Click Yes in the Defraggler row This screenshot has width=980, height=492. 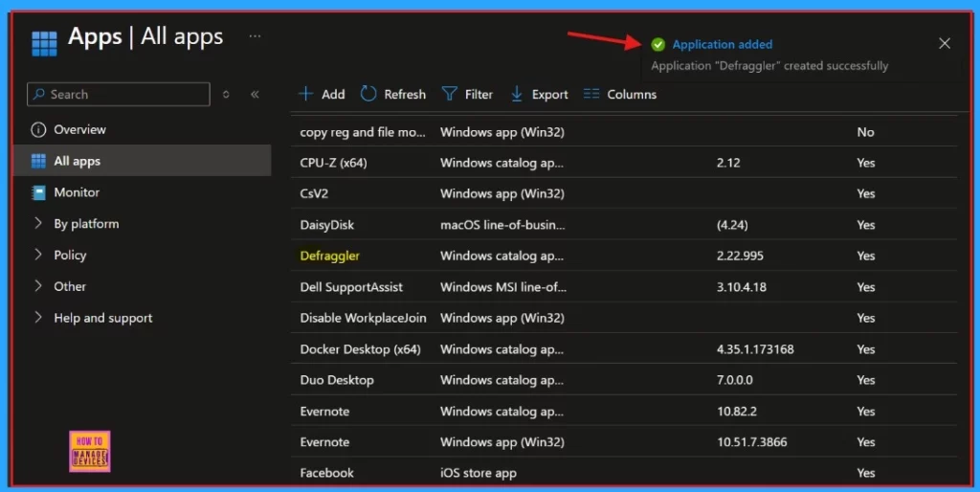[x=865, y=256]
